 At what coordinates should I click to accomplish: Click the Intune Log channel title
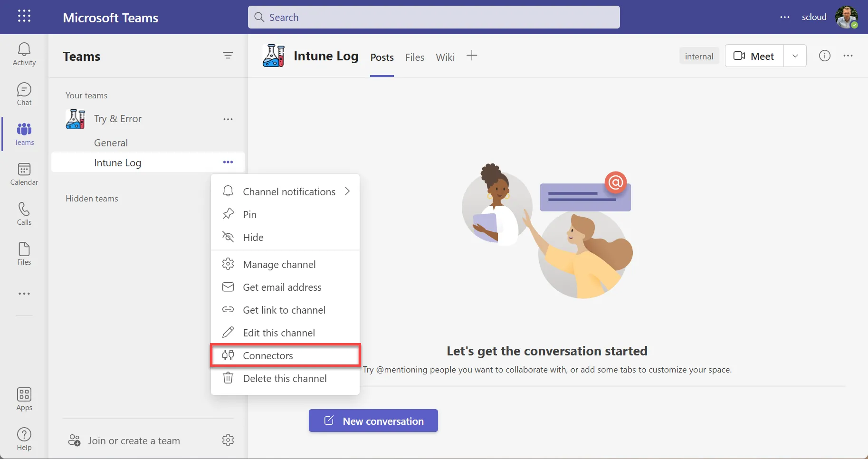pos(326,56)
